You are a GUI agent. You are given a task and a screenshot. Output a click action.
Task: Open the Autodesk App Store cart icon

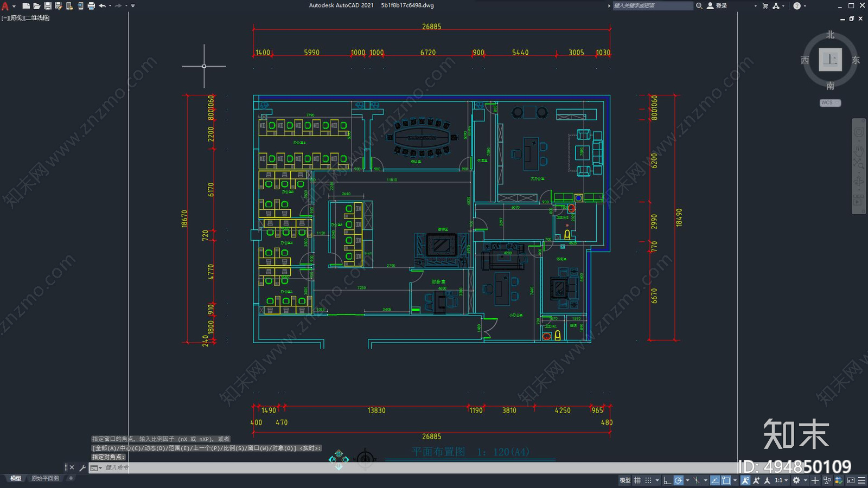[765, 6]
